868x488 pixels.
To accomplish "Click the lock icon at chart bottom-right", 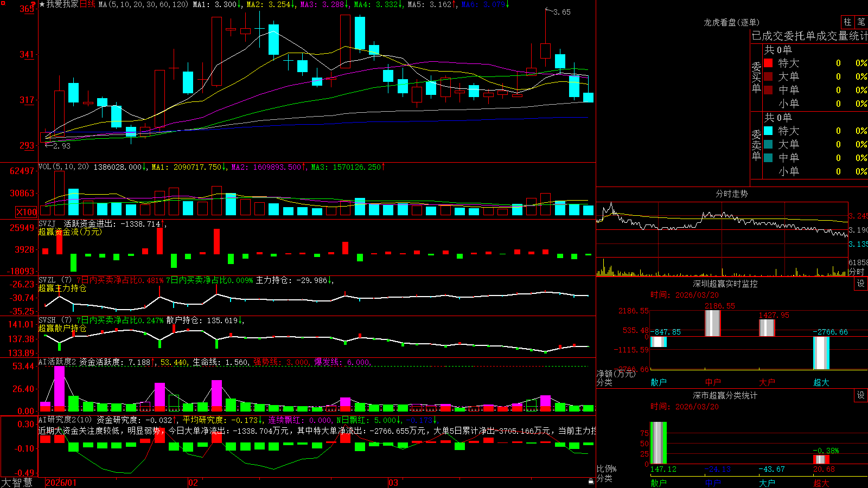I will pos(591,481).
